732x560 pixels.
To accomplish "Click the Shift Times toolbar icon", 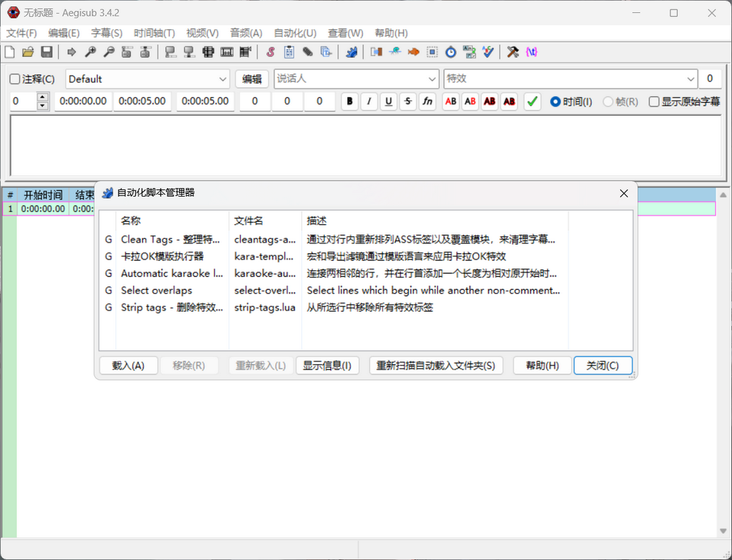I will pyautogui.click(x=376, y=52).
